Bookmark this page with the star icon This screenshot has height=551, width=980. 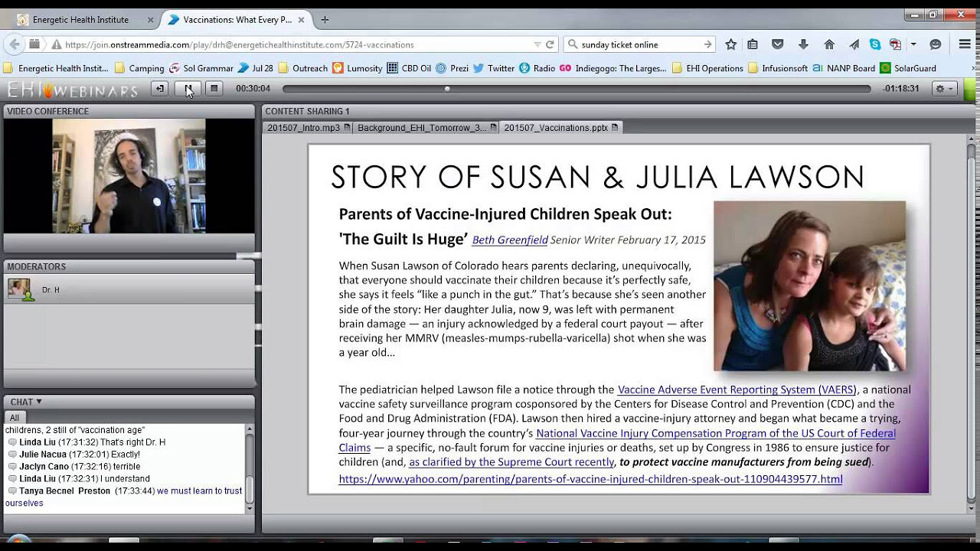pyautogui.click(x=730, y=44)
